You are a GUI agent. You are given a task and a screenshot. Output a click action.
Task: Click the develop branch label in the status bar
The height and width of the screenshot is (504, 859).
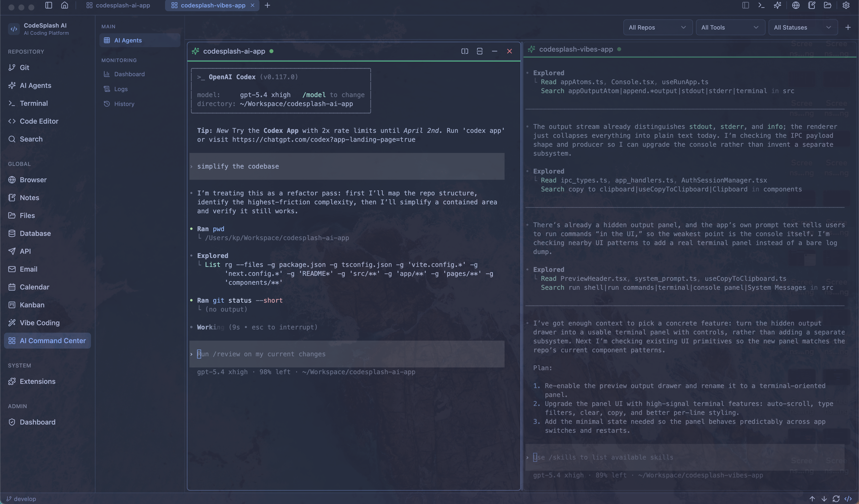pos(21,499)
